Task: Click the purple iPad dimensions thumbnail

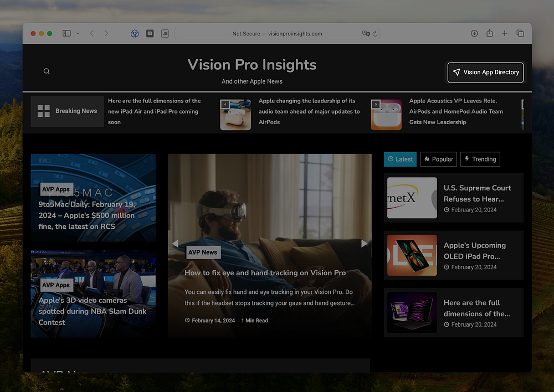Action: click(412, 312)
